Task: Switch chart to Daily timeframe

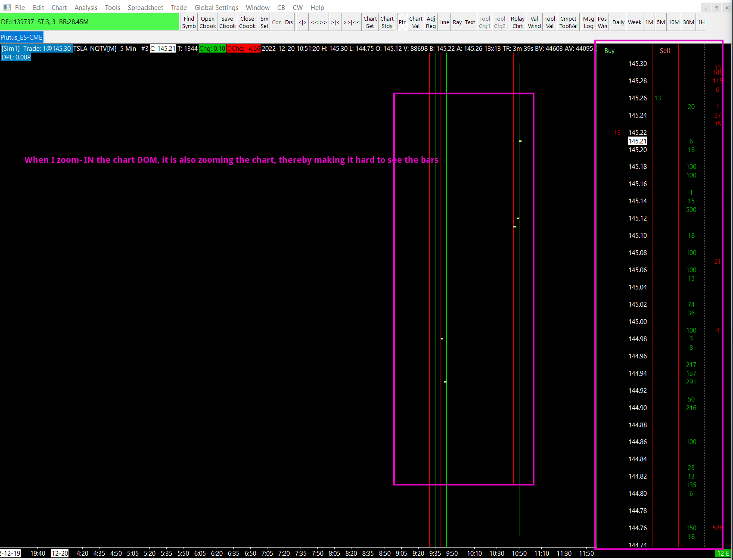Action: (618, 22)
